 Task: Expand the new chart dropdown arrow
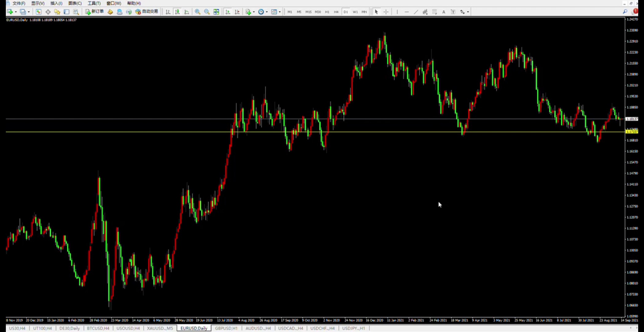pos(16,12)
